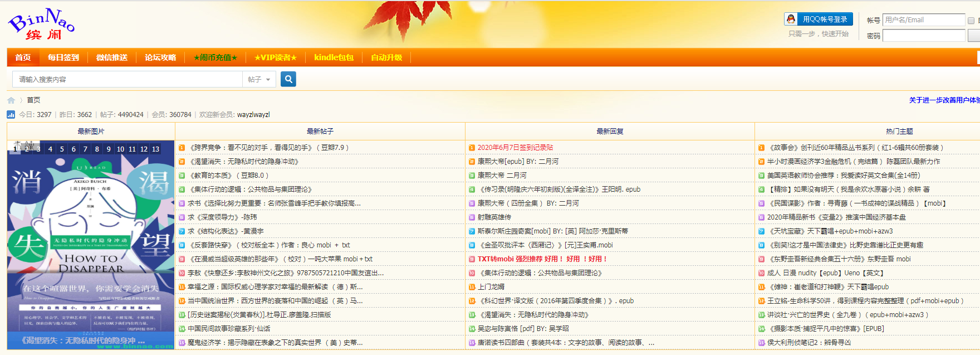This screenshot has width=980, height=355.
Task: Click the search content input field
Action: (128, 79)
